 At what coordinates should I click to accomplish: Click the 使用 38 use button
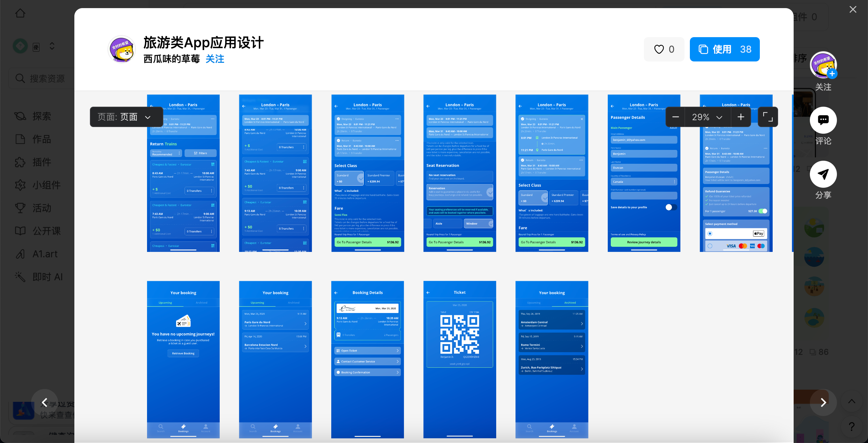pyautogui.click(x=725, y=49)
